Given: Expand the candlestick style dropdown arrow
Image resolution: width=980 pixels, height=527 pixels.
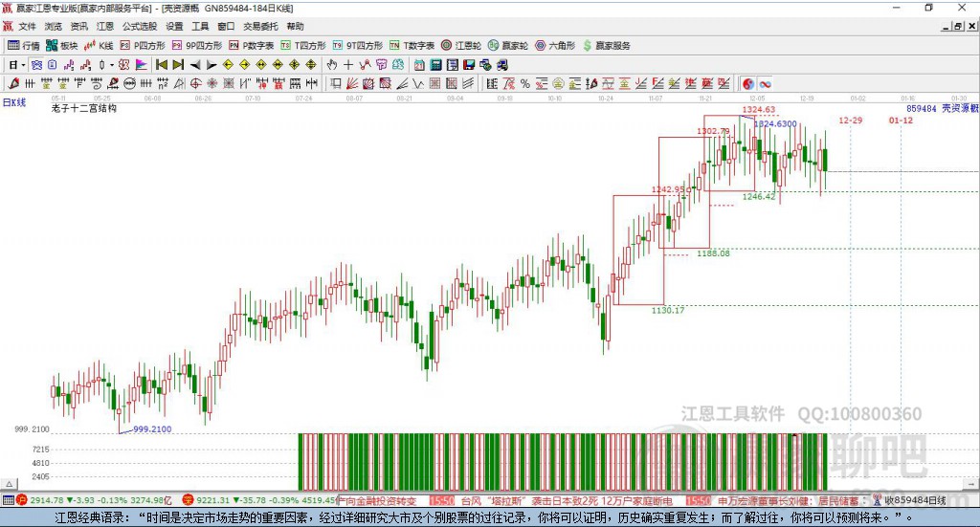Looking at the screenshot, I should tap(112, 65).
